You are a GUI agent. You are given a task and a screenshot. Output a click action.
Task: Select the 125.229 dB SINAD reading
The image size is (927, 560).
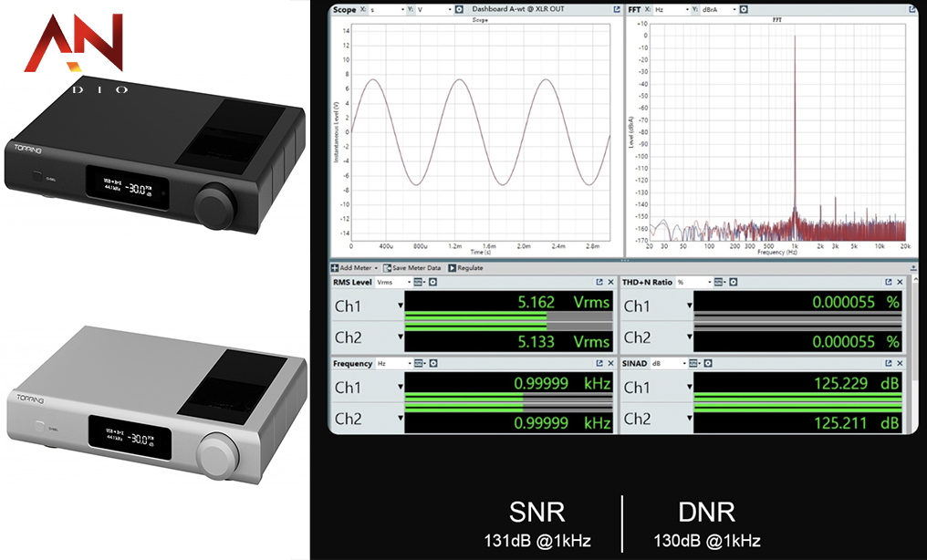click(857, 383)
